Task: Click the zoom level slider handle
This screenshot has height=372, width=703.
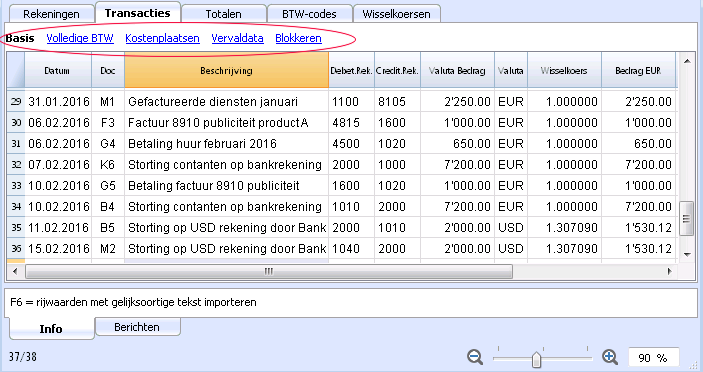Action: pyautogui.click(x=536, y=359)
